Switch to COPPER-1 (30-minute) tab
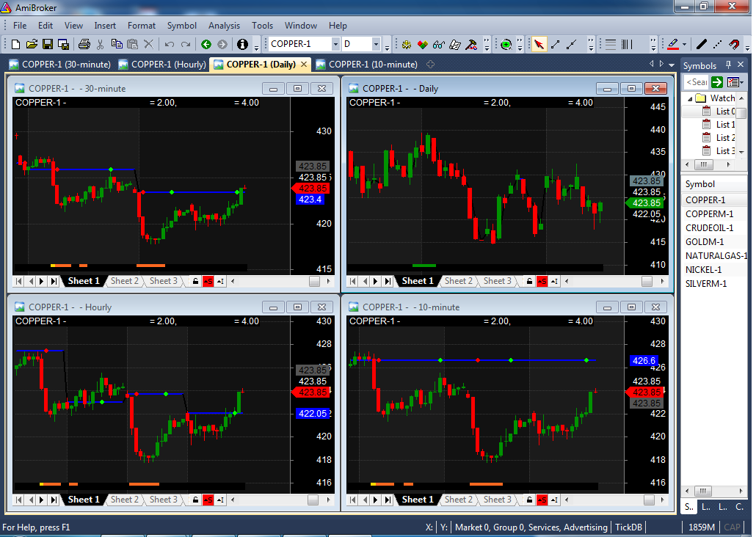The width and height of the screenshot is (756, 537). 59,65
